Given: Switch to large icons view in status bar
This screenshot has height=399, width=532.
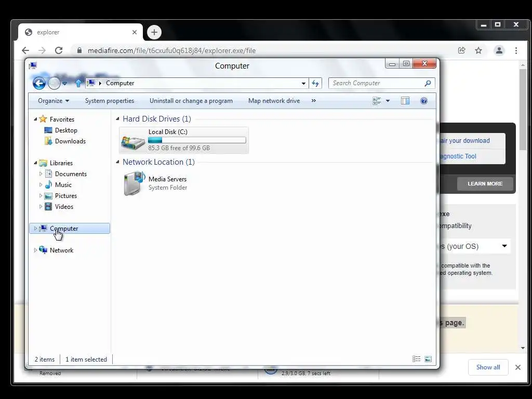Looking at the screenshot, I should (x=428, y=359).
